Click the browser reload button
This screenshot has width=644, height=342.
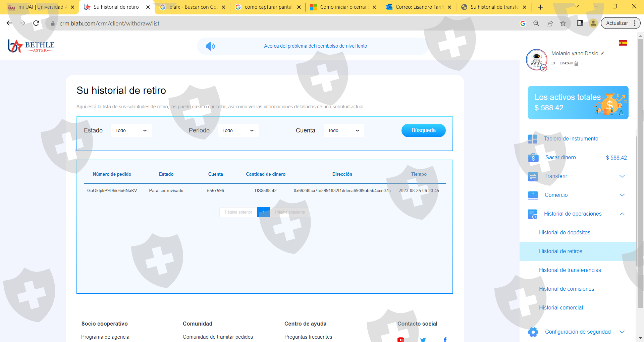coord(36,23)
